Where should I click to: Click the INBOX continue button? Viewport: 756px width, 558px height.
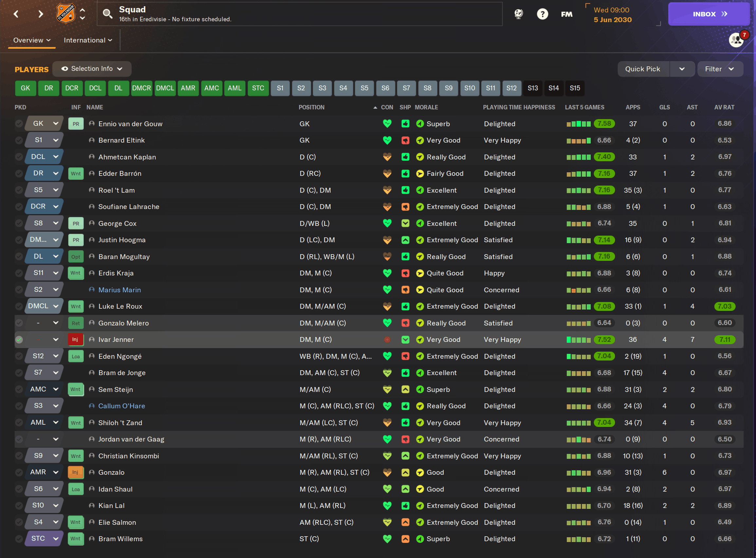pos(709,14)
